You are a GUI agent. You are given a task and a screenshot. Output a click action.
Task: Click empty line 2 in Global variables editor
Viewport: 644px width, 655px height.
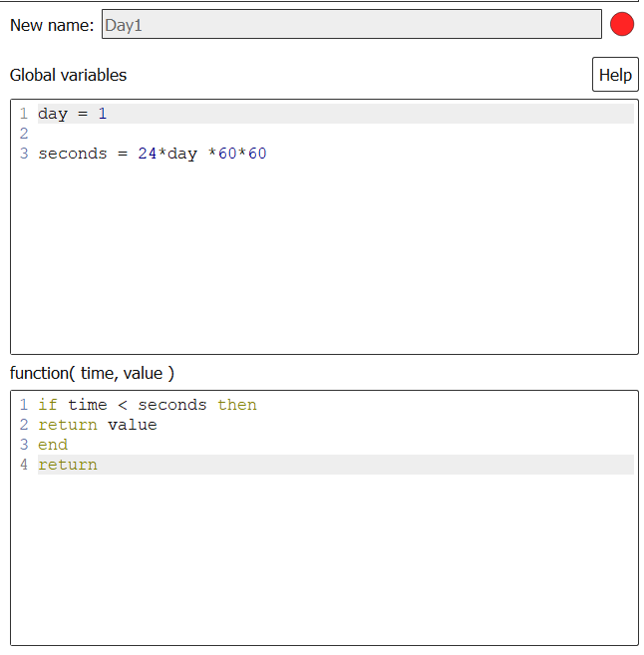336,134
